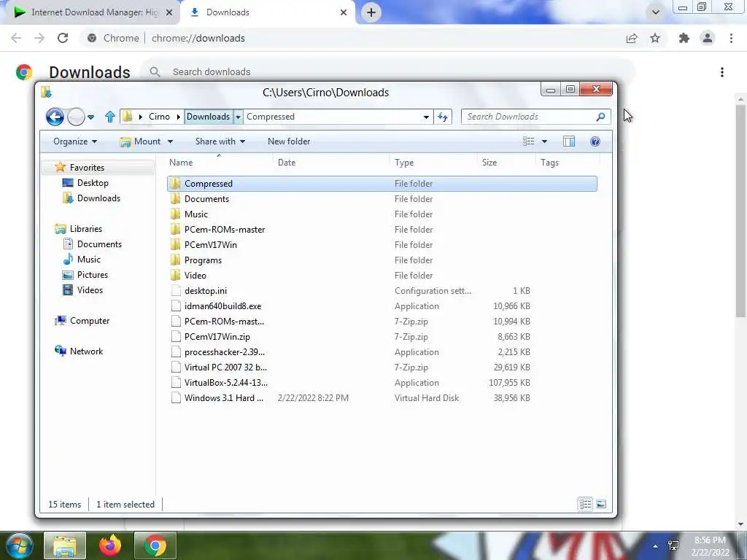The height and width of the screenshot is (560, 747).
Task: Close the Downloads Chrome tab
Action: [x=344, y=12]
